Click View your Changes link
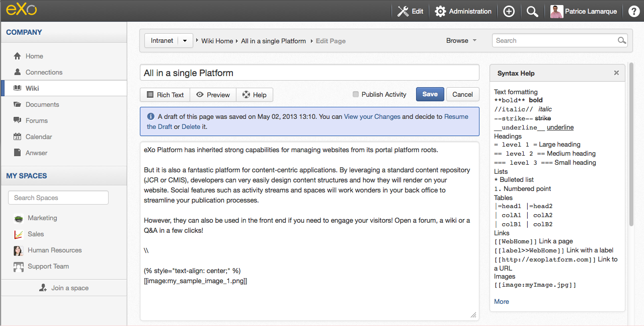Screen dimensions: 644x326 coord(372,116)
